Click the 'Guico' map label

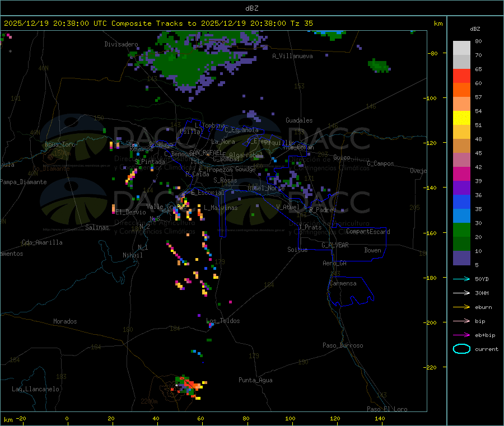[342, 157]
